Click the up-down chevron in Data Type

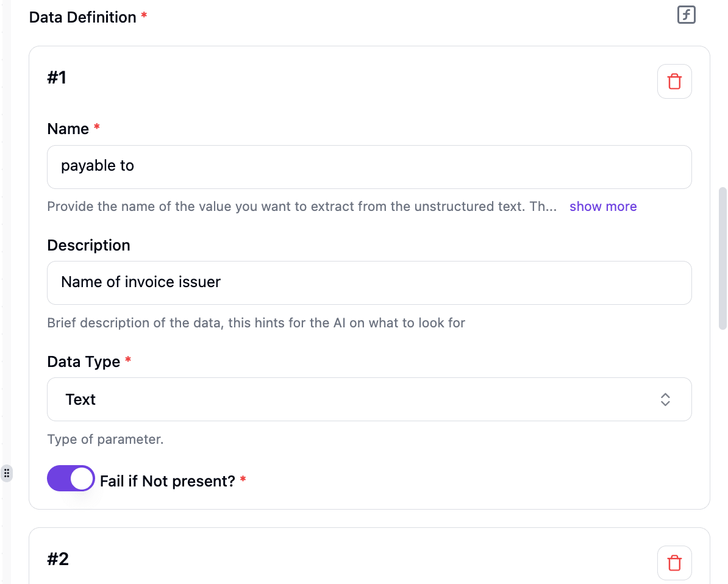tap(665, 399)
